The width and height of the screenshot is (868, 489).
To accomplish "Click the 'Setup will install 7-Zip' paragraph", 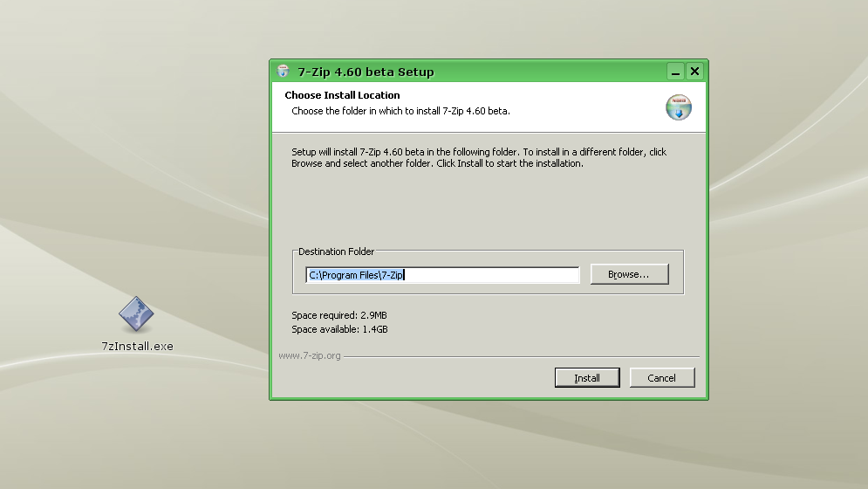I will [x=479, y=157].
